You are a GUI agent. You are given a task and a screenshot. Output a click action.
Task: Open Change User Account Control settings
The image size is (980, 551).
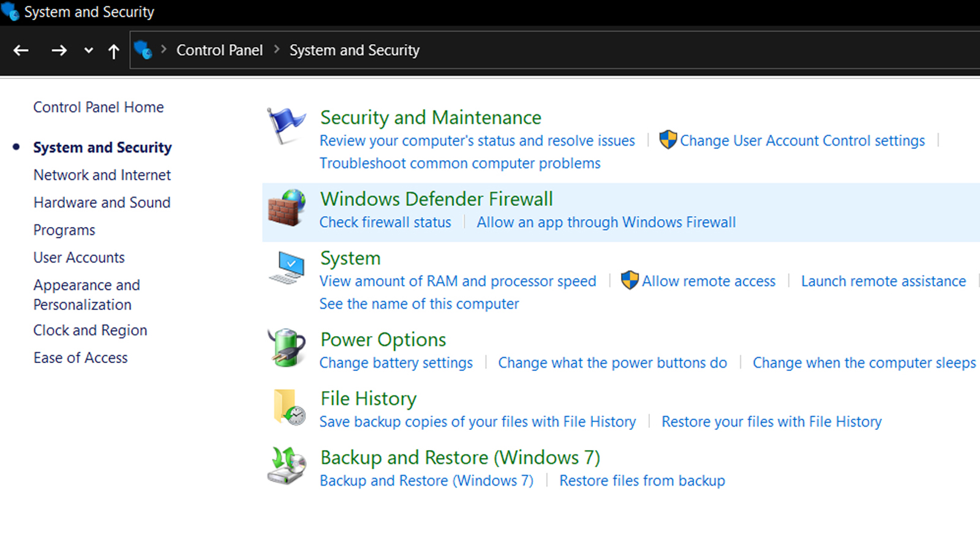click(x=802, y=141)
